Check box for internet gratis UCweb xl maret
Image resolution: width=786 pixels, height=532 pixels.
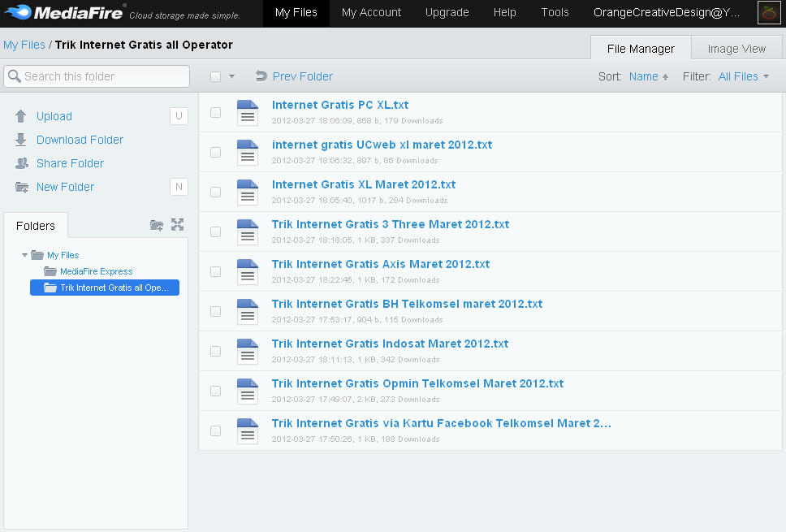pos(215,152)
